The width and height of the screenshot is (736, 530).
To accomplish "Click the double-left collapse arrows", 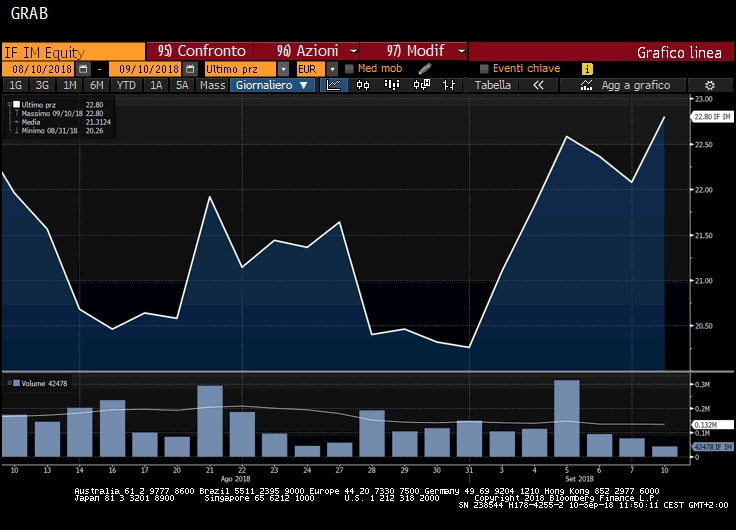I will click(x=538, y=86).
